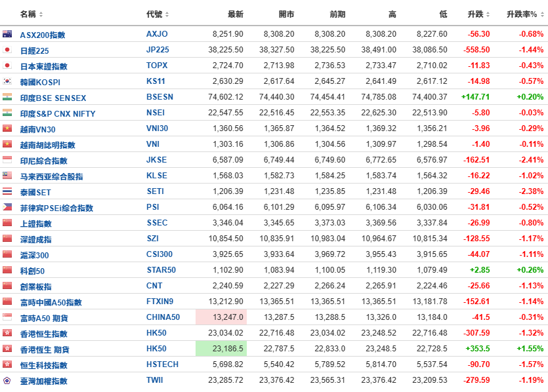Click the CHINA50 ticker symbol

163,317
